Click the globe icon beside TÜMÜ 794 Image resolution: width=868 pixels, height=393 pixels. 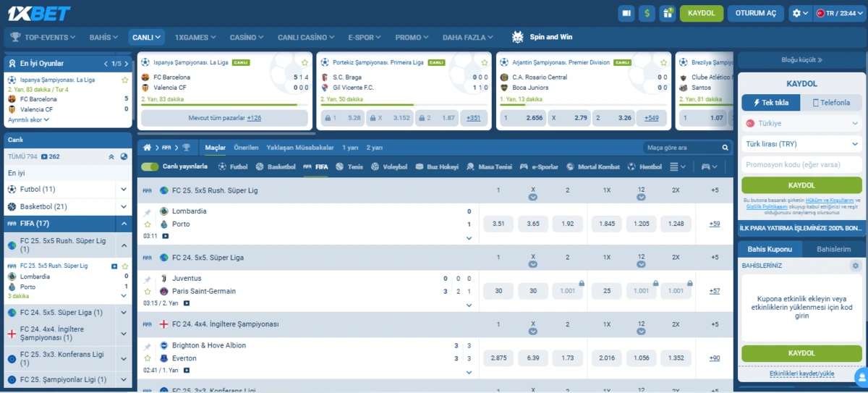[124, 156]
